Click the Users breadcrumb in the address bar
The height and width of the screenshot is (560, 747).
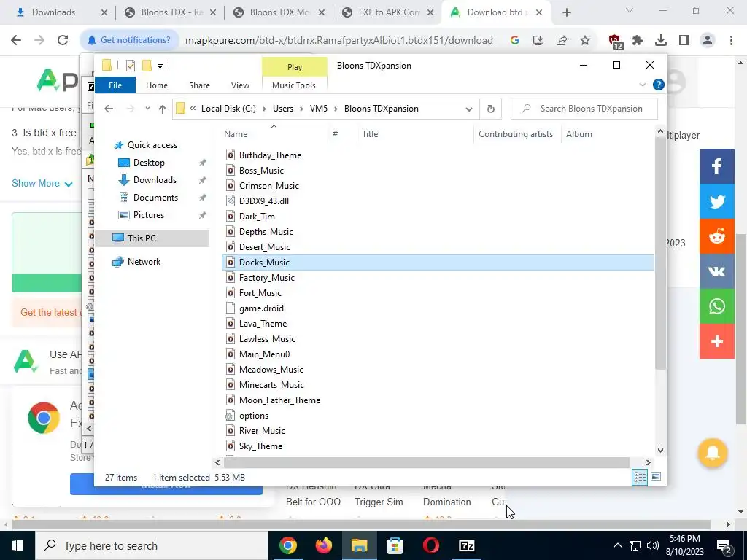pyautogui.click(x=282, y=109)
